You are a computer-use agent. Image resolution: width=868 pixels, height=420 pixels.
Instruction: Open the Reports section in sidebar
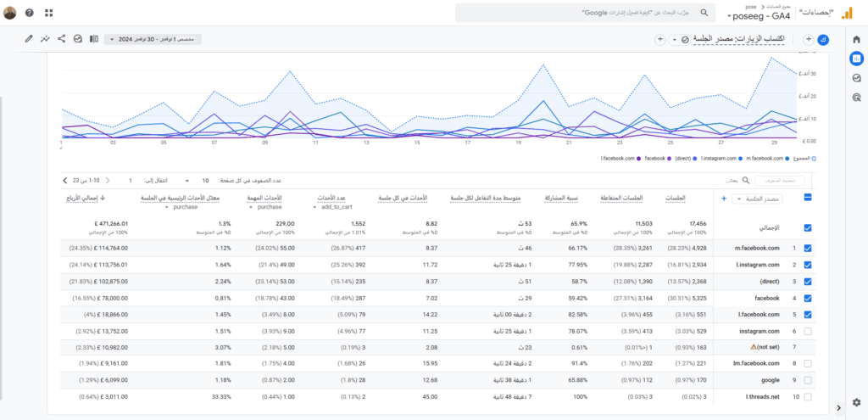(x=856, y=58)
